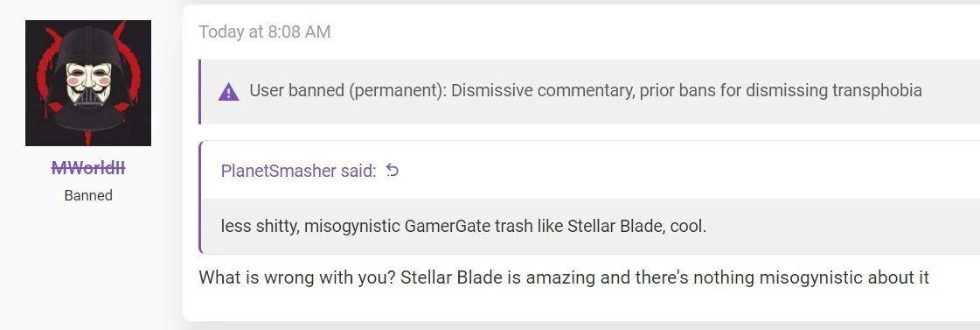Click the reply text "What is wrong with you?"
This screenshot has height=330, width=980.
(x=297, y=277)
